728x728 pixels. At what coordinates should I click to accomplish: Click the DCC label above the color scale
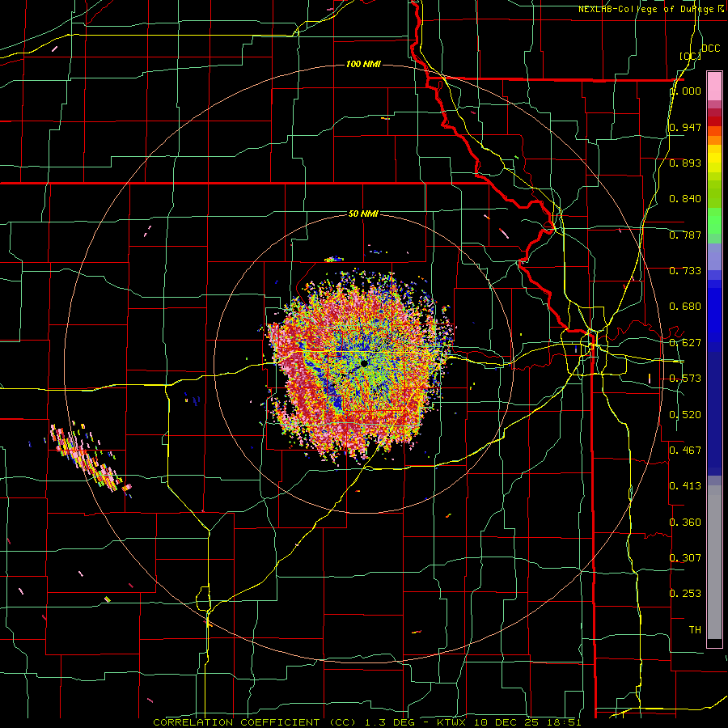click(711, 49)
